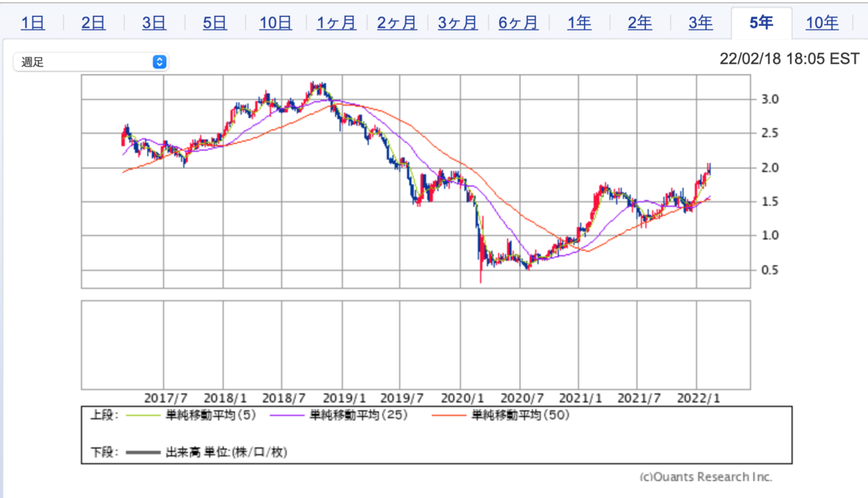Switch to the 10日 period tab

coord(276,23)
